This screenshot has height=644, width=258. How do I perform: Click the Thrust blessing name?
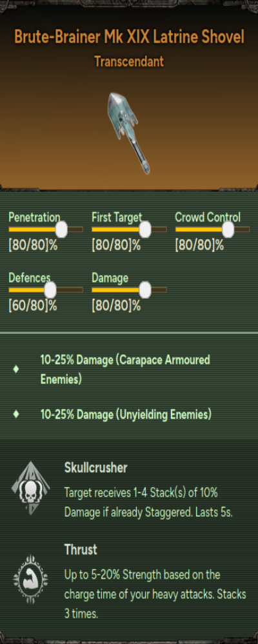(x=81, y=549)
